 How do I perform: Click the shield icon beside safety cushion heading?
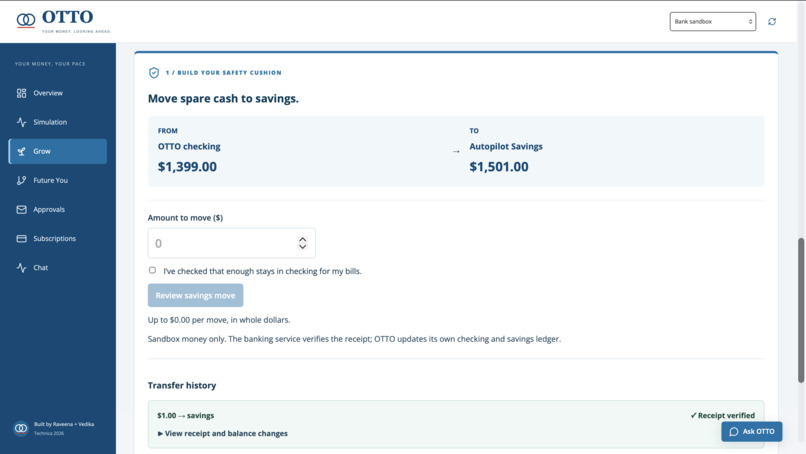pyautogui.click(x=154, y=73)
